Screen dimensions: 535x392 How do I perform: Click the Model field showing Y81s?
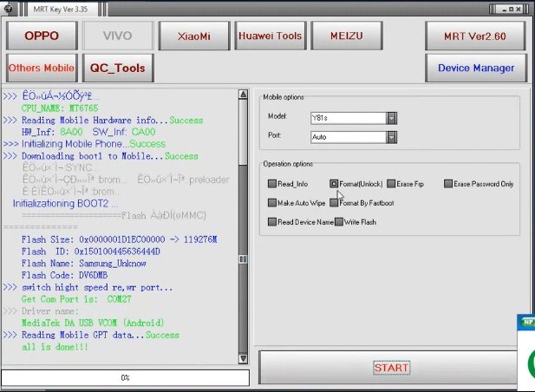tap(349, 118)
